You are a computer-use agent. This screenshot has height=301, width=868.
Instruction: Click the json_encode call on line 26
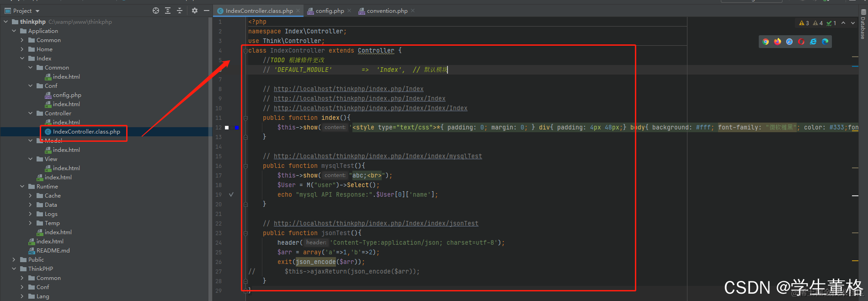click(x=316, y=262)
